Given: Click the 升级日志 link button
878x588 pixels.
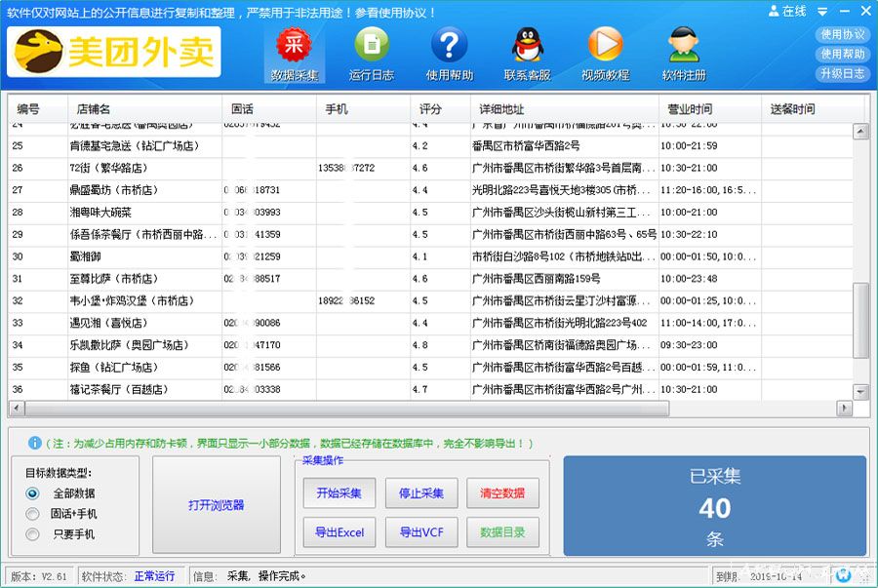Looking at the screenshot, I should 842,74.
